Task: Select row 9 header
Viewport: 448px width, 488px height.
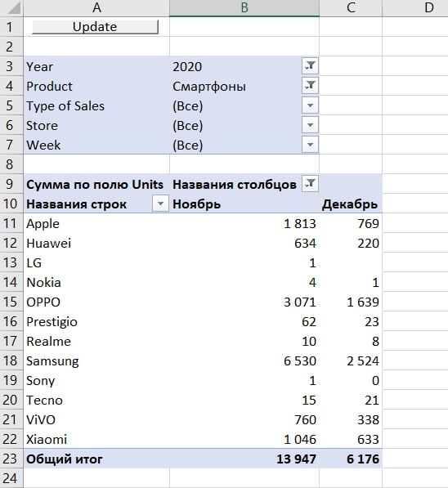Action: 11,184
